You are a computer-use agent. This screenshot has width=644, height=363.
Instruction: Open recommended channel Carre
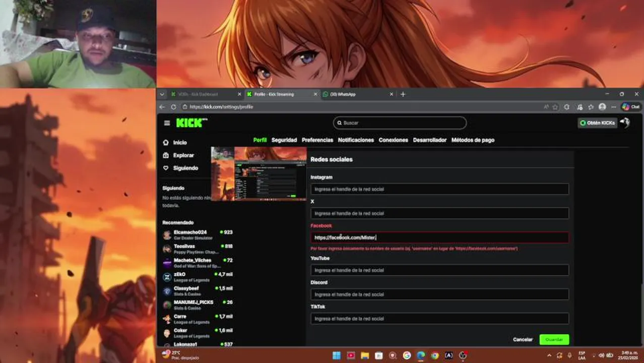pyautogui.click(x=198, y=319)
